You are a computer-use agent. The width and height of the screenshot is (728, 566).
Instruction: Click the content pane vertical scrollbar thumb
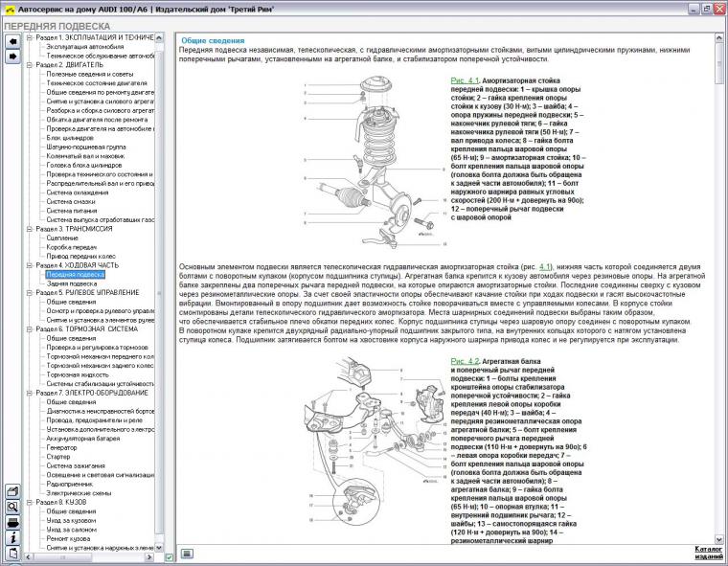tap(719, 62)
